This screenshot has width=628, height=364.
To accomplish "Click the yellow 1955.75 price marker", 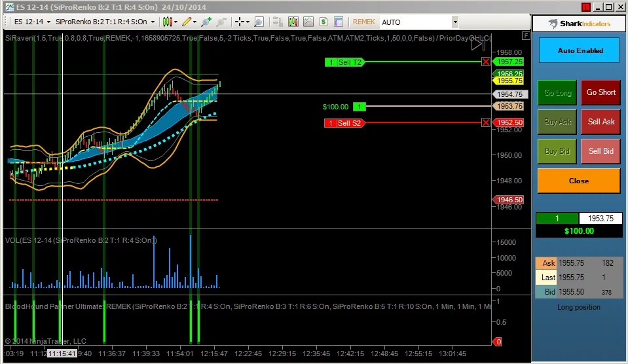I will point(508,81).
